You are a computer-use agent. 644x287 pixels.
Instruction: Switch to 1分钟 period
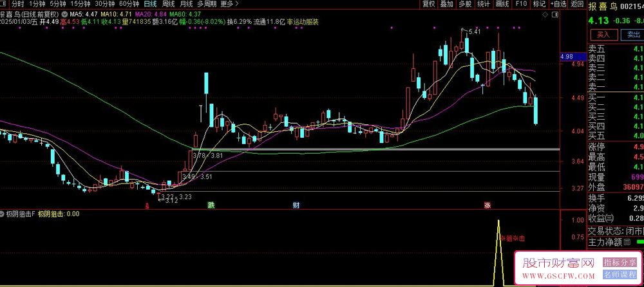[x=37, y=4]
